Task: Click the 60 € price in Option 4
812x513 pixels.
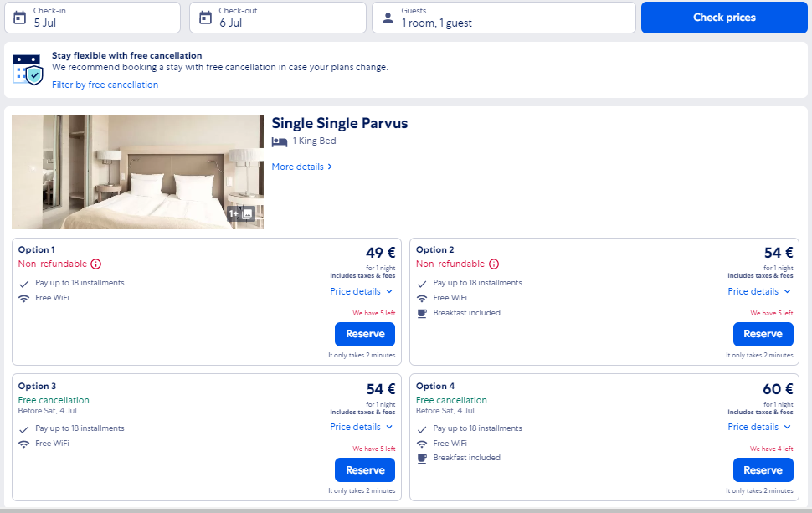Action: coord(778,389)
